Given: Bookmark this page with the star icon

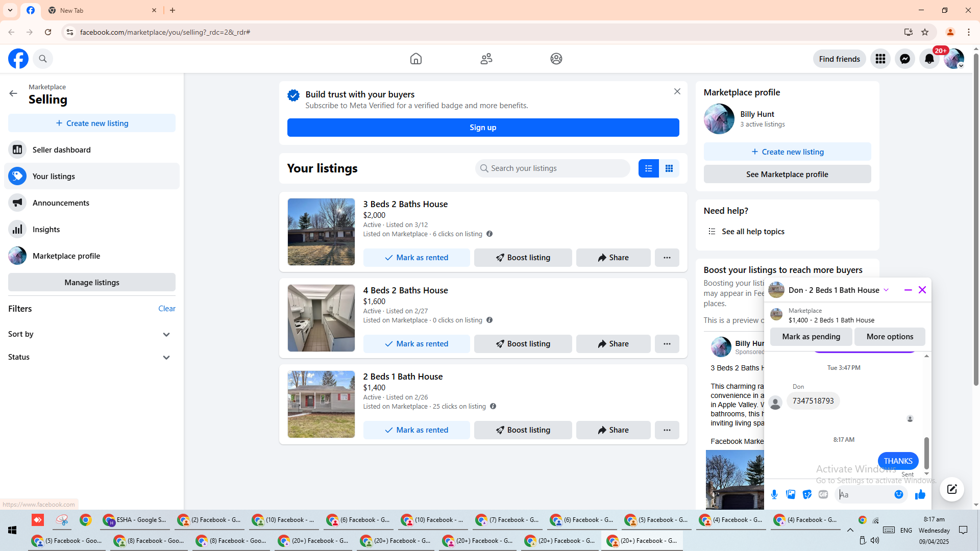Looking at the screenshot, I should click(x=925, y=32).
